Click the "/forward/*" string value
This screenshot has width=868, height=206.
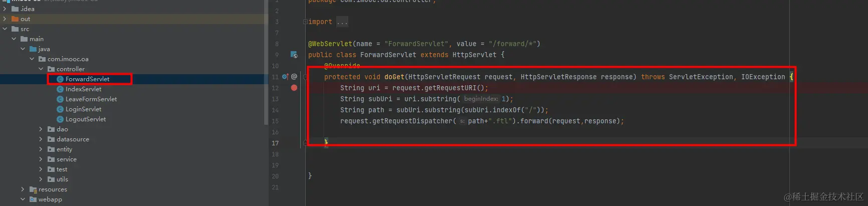coord(512,44)
